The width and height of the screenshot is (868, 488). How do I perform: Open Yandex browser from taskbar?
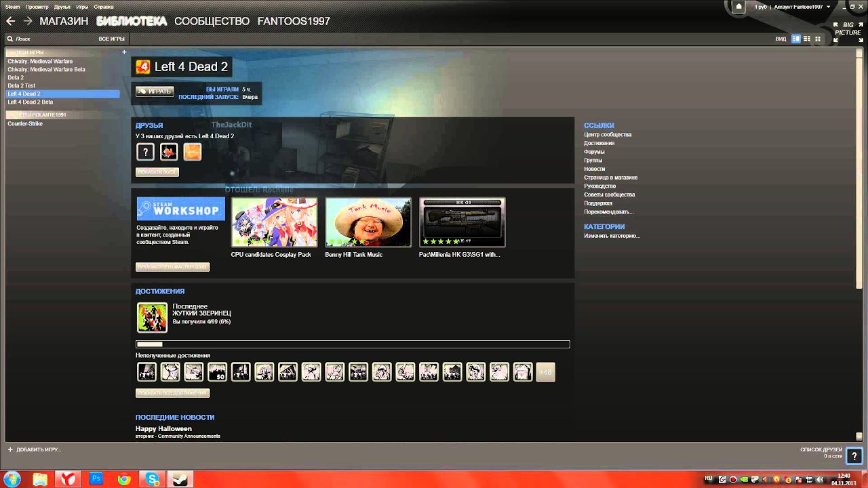coord(68,479)
